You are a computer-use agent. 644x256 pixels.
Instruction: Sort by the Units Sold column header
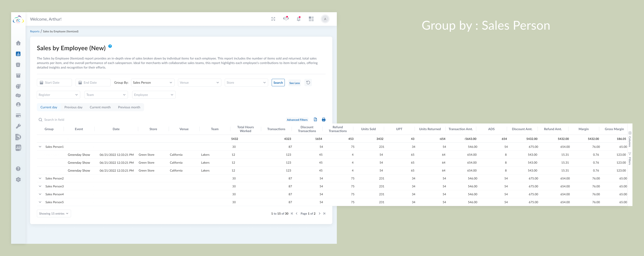point(368,129)
